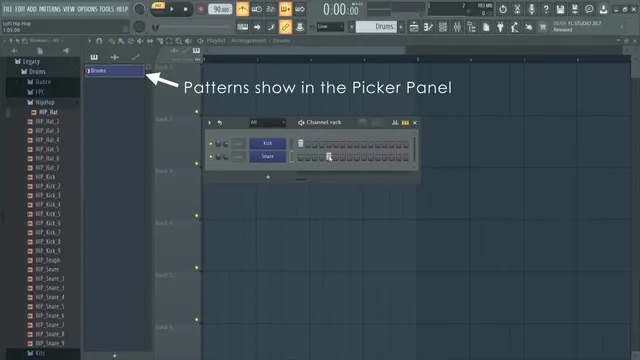
Task: Open project info page icon
Action: pos(486,27)
